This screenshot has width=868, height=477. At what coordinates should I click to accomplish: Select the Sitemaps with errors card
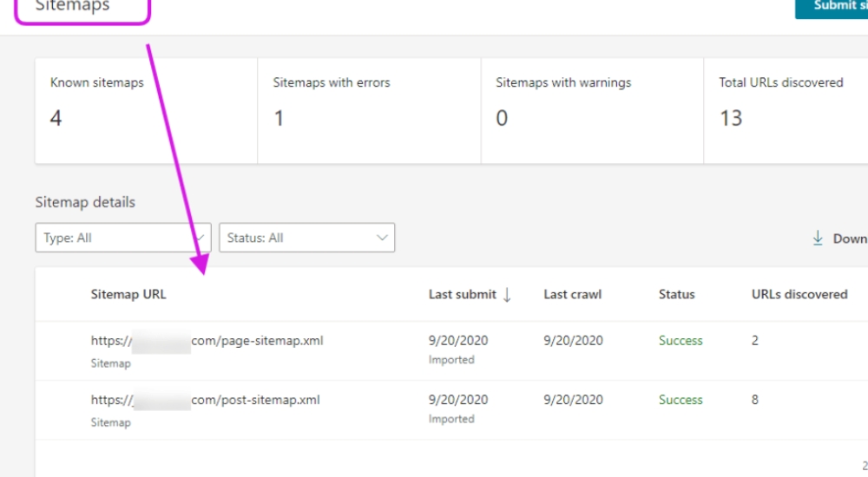pyautogui.click(x=369, y=111)
